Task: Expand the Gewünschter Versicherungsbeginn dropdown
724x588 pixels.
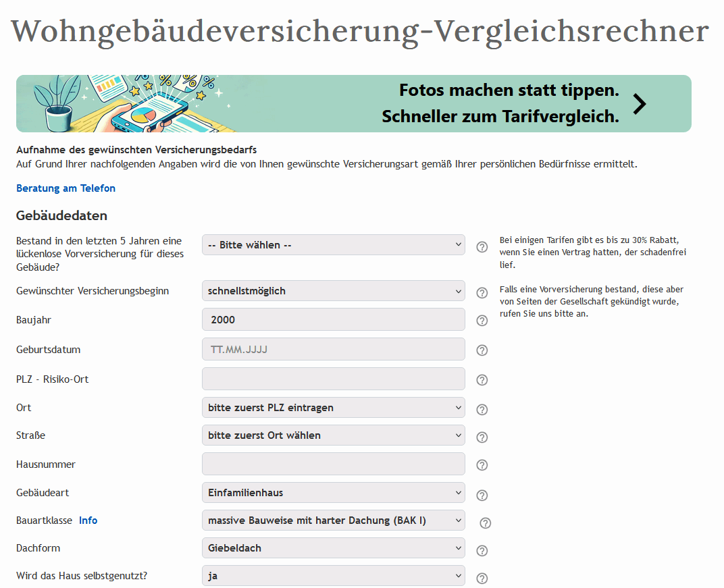Action: 334,291
